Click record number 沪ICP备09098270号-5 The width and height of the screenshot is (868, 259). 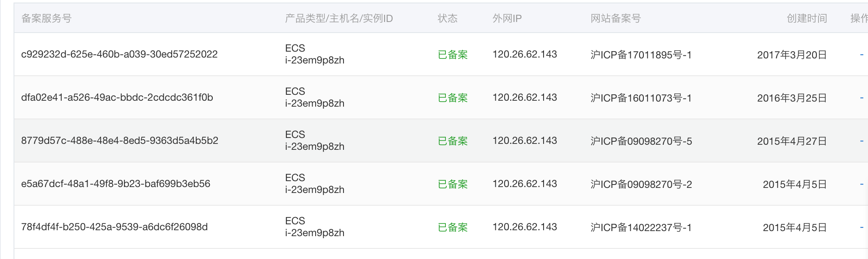pos(641,141)
